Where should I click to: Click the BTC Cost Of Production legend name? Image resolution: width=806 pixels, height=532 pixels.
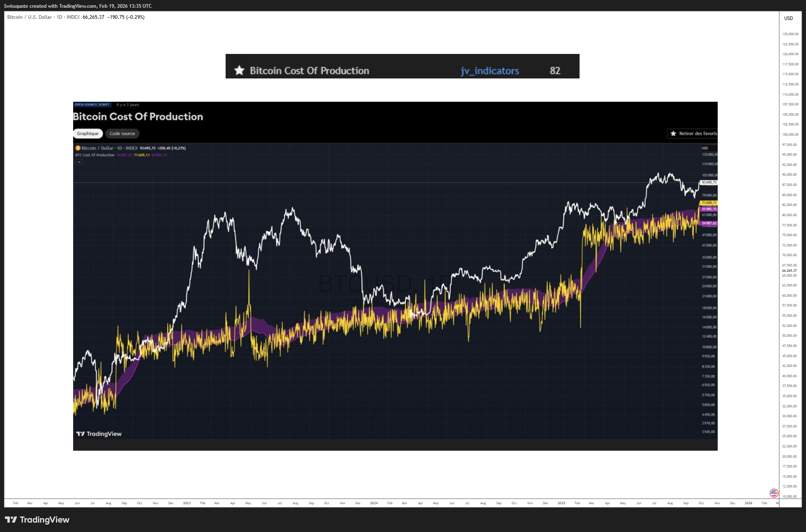(95, 155)
